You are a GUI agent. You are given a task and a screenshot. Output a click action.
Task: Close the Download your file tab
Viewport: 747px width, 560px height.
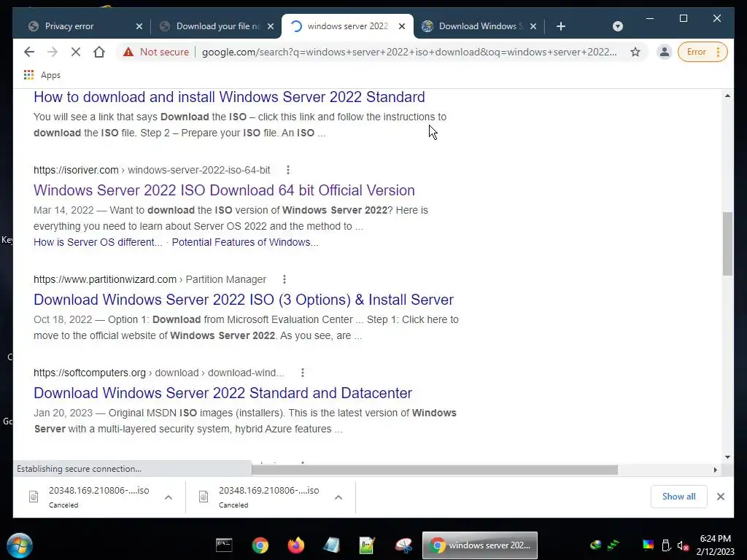271,26
